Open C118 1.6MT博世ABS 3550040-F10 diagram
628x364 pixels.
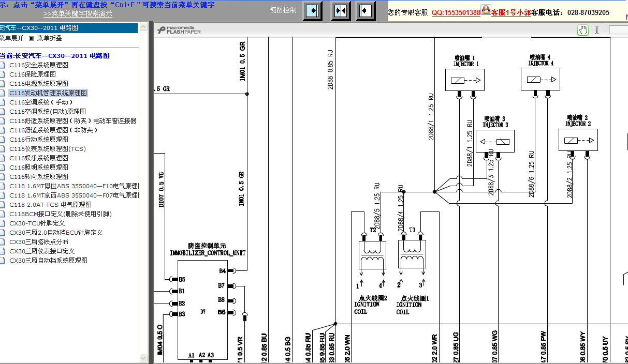[74, 186]
